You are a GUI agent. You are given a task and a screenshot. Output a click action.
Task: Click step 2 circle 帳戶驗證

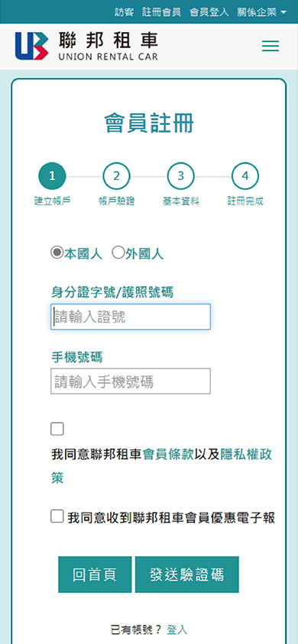(116, 176)
